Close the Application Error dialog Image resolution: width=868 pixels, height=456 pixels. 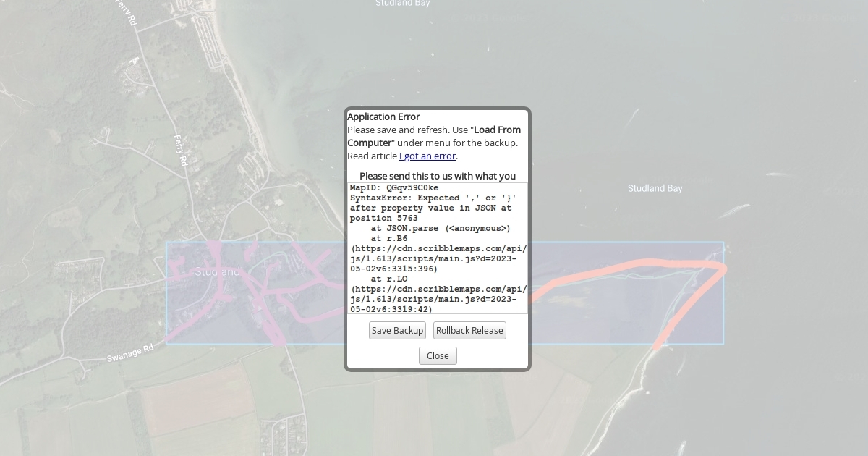click(438, 356)
